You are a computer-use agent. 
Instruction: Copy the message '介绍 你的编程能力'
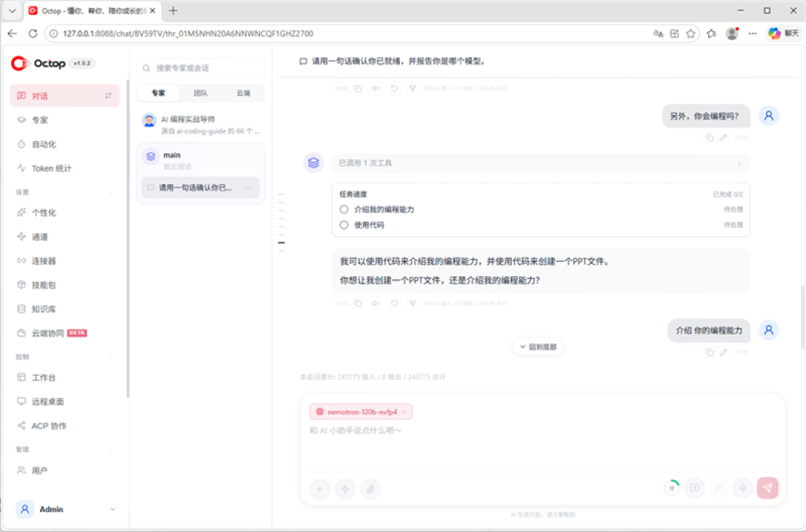710,352
